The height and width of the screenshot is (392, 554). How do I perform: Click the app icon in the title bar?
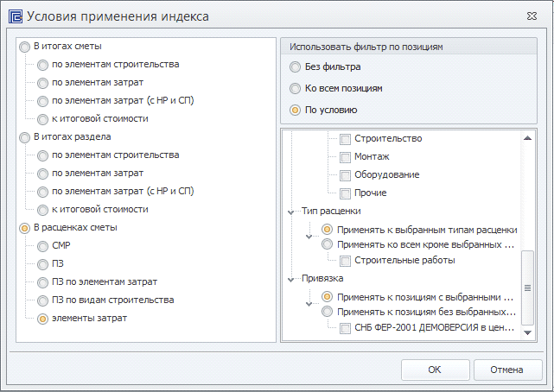(x=15, y=16)
